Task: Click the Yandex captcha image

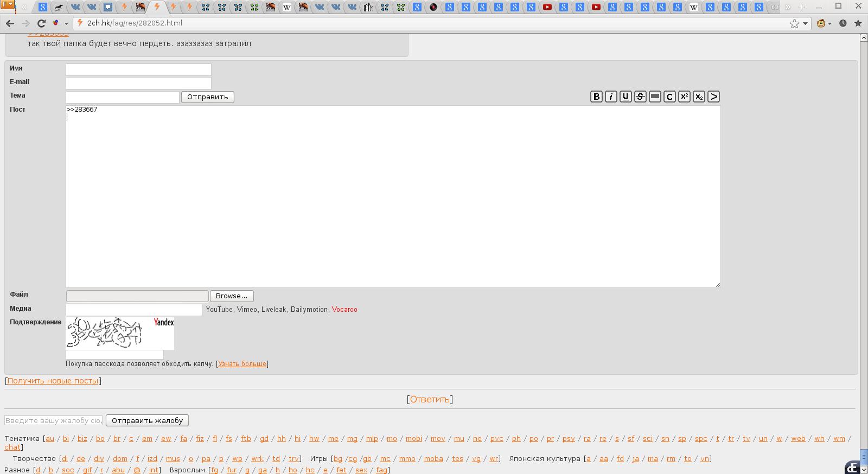Action: pos(120,333)
